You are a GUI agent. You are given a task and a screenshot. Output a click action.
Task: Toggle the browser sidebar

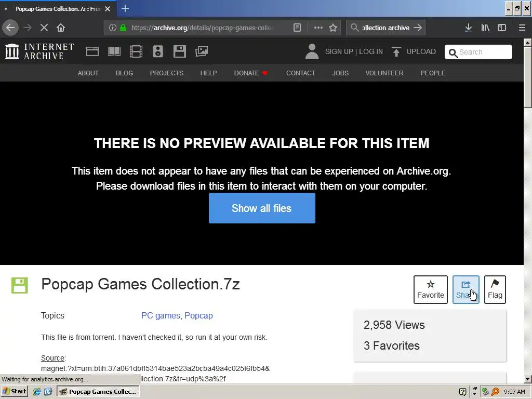(x=502, y=28)
